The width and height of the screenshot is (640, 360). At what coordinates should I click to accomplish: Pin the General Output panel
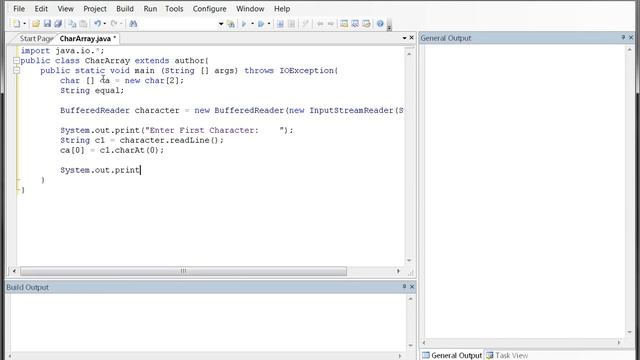pyautogui.click(x=623, y=37)
